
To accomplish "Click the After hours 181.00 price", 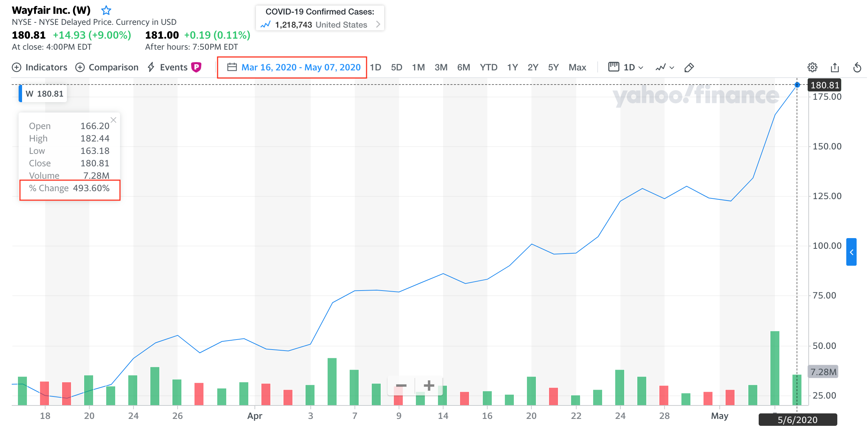I will (162, 35).
